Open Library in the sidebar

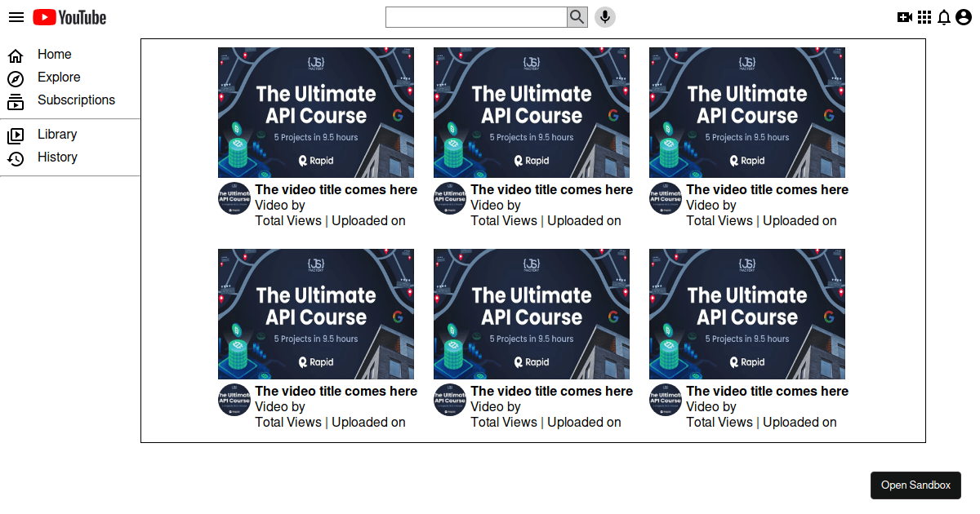click(x=57, y=135)
